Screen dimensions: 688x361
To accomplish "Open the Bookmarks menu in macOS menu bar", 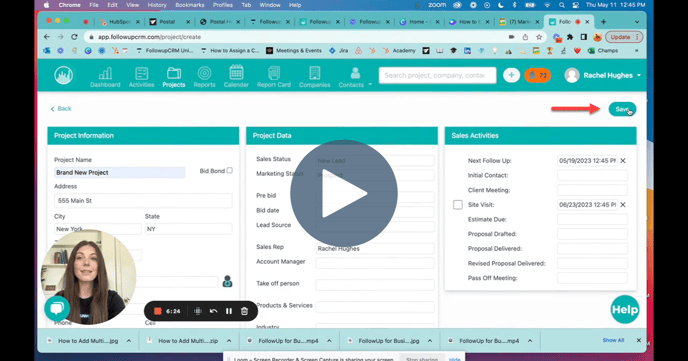I will coord(190,5).
